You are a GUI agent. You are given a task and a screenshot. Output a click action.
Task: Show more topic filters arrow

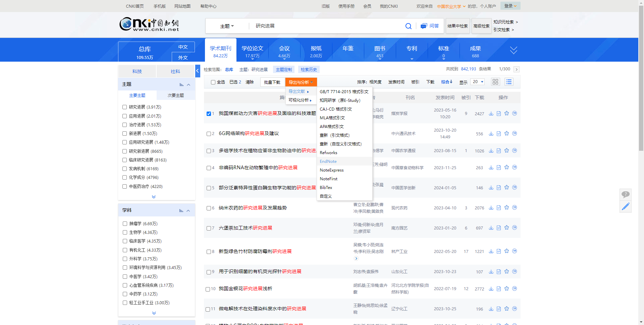(154, 197)
